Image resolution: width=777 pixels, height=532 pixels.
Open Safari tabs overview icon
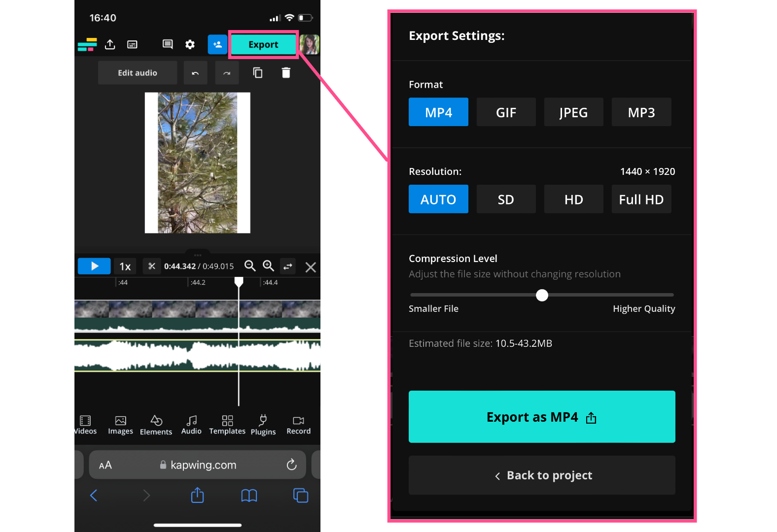[301, 495]
